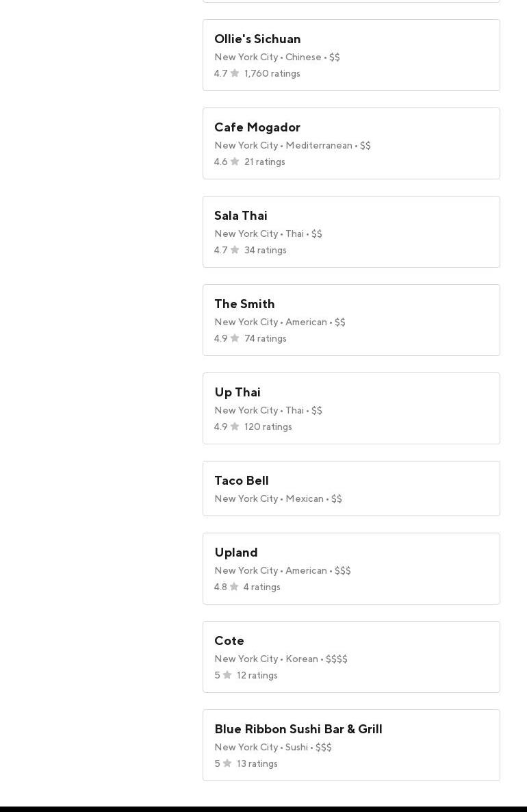Open the Taco Bell listing
This screenshot has width=527, height=812.
242,481
